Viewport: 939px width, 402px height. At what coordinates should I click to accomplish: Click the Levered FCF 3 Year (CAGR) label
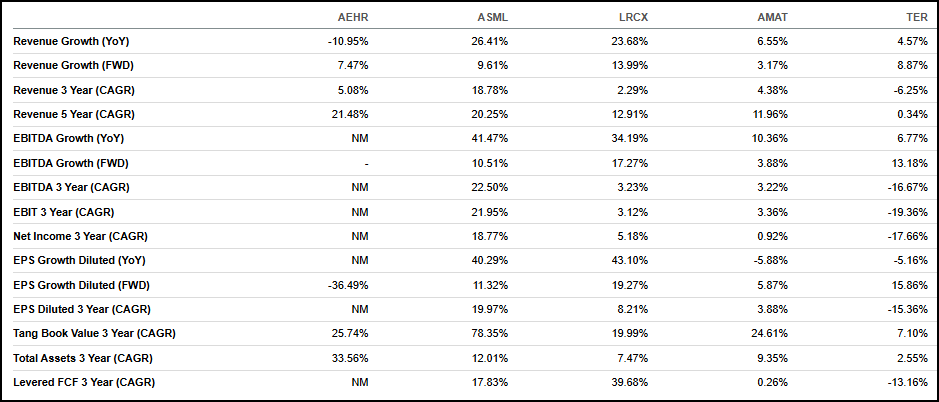tap(84, 382)
